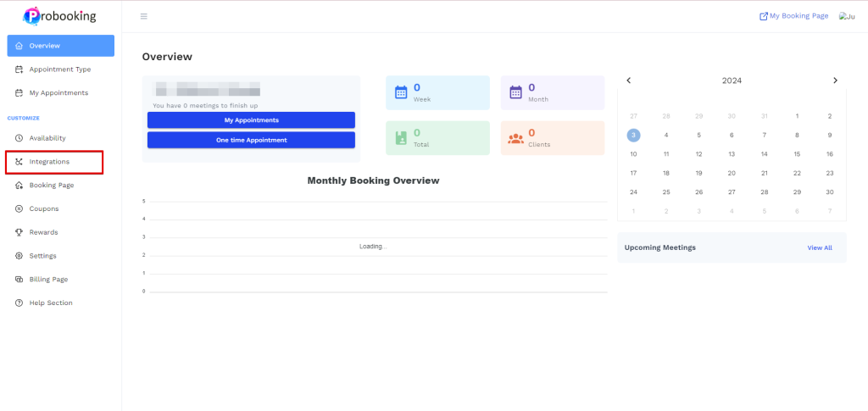Image resolution: width=868 pixels, height=411 pixels.
Task: Go to next month with right chevron
Action: point(835,81)
